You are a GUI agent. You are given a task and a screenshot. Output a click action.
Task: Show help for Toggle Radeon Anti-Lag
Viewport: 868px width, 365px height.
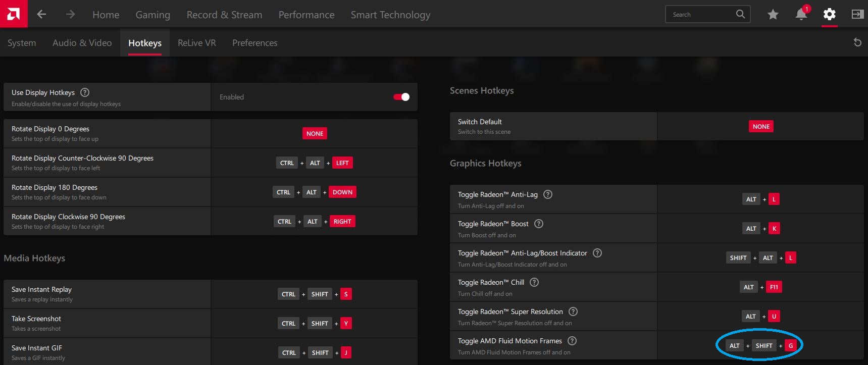coord(548,194)
